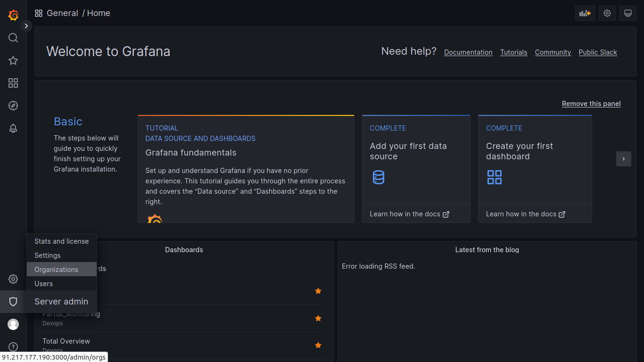The width and height of the screenshot is (644, 362).
Task: Open the Help question mark icon
Action: pyautogui.click(x=13, y=347)
